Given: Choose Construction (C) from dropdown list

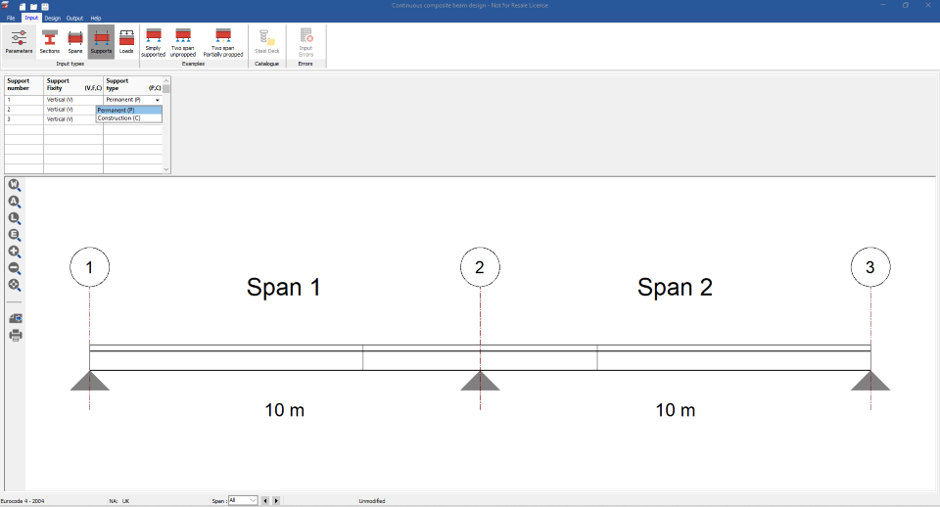Looking at the screenshot, I should [x=129, y=118].
